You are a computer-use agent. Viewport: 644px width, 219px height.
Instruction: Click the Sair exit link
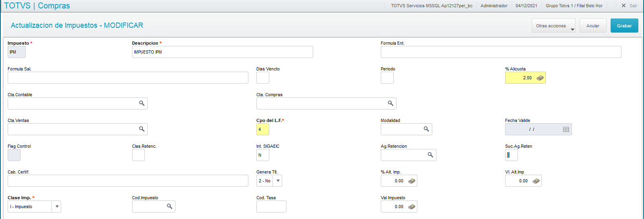[630, 6]
